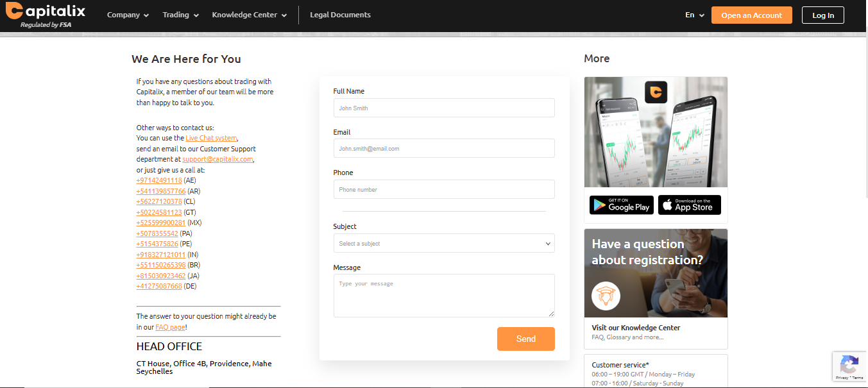Open the Live Chat system link

(211, 138)
